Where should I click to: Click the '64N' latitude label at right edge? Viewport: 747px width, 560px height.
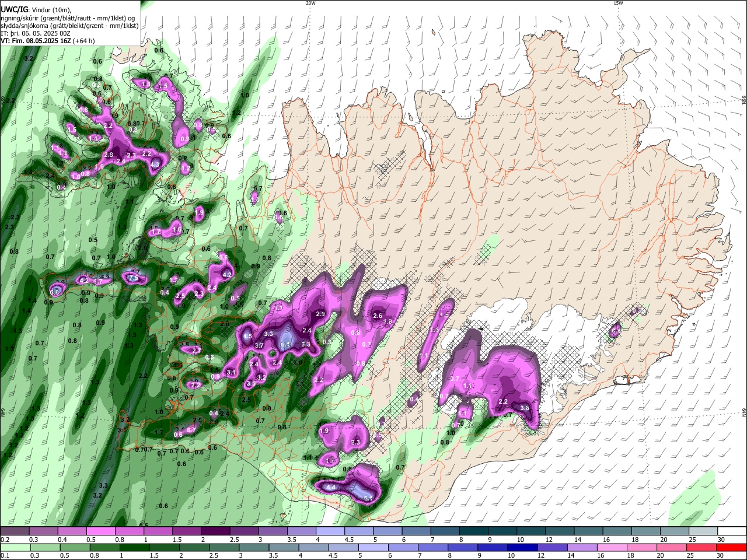(744, 412)
